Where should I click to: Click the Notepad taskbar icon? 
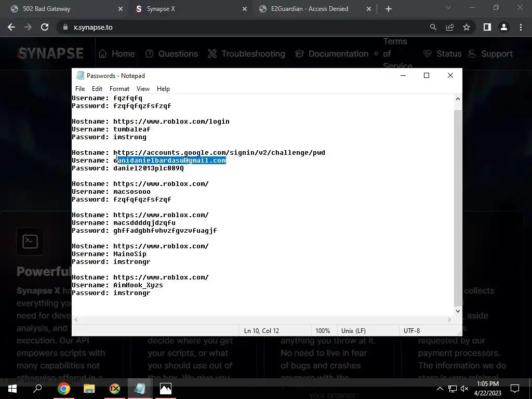click(140, 389)
